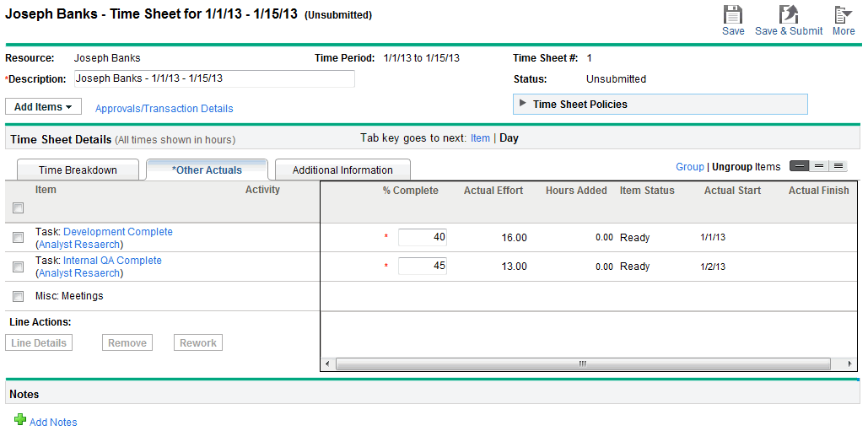Select the three-line row density icon
The width and height of the screenshot is (868, 431).
[x=838, y=167]
